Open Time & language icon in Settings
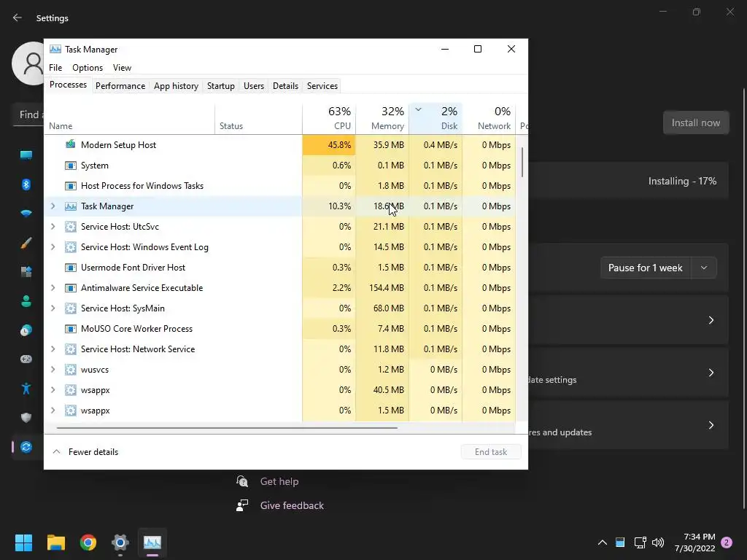The width and height of the screenshot is (747, 560). (x=26, y=330)
